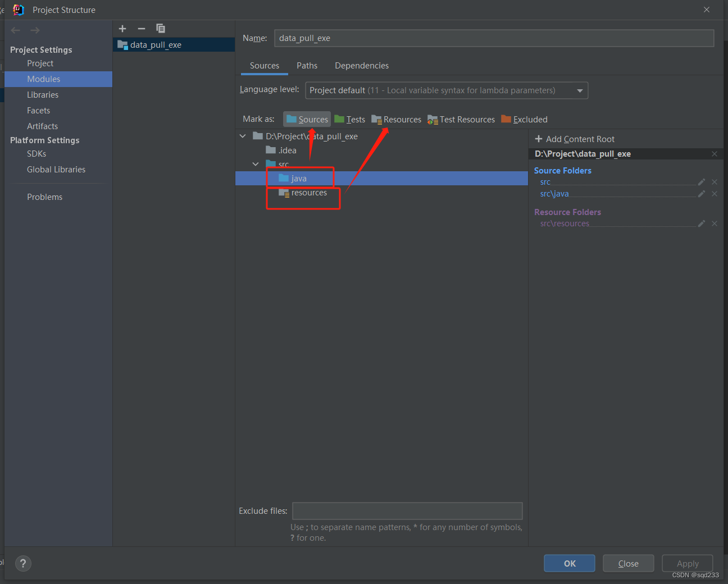The height and width of the screenshot is (584, 728).
Task: Collapse the D:\Project\data_pull_exe root node
Action: [x=243, y=136]
